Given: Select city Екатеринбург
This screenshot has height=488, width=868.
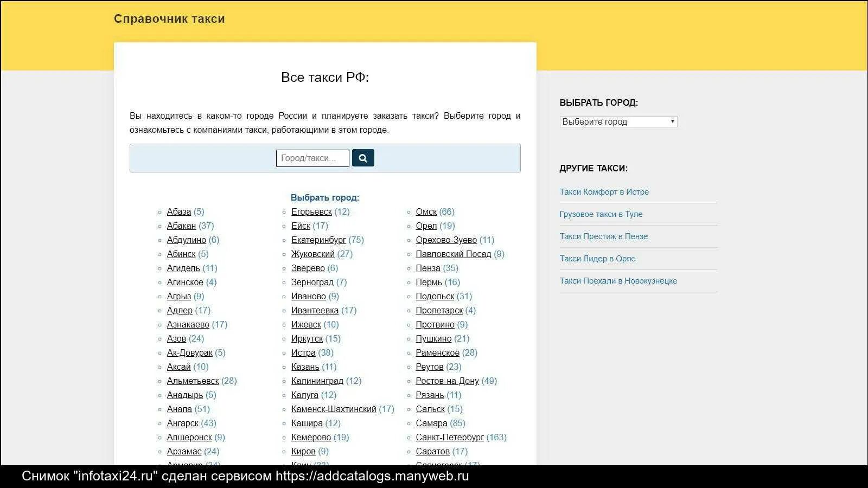Looking at the screenshot, I should (x=318, y=240).
